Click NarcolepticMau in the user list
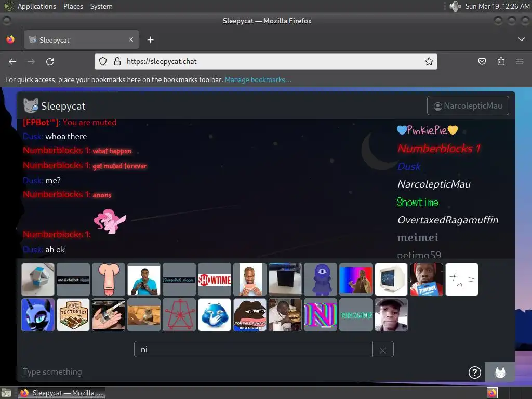This screenshot has width=532, height=399. (x=434, y=184)
